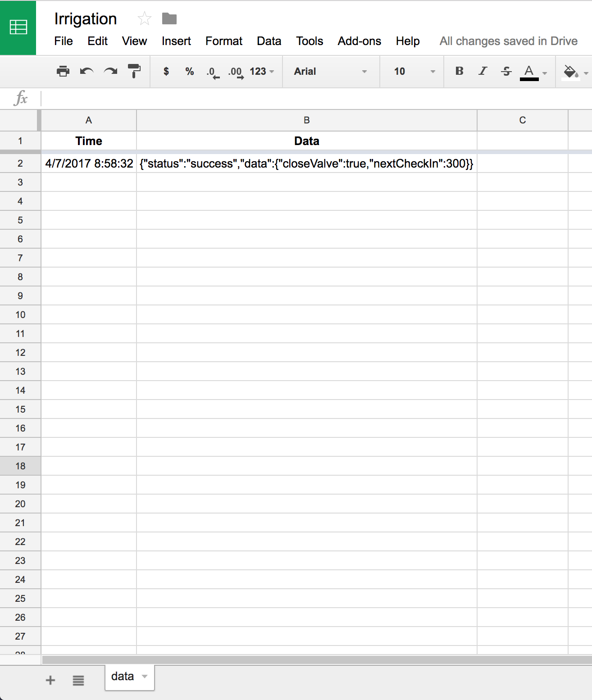Click the move-to-folder icon
Viewport: 592px width, 700px height.
169,18
